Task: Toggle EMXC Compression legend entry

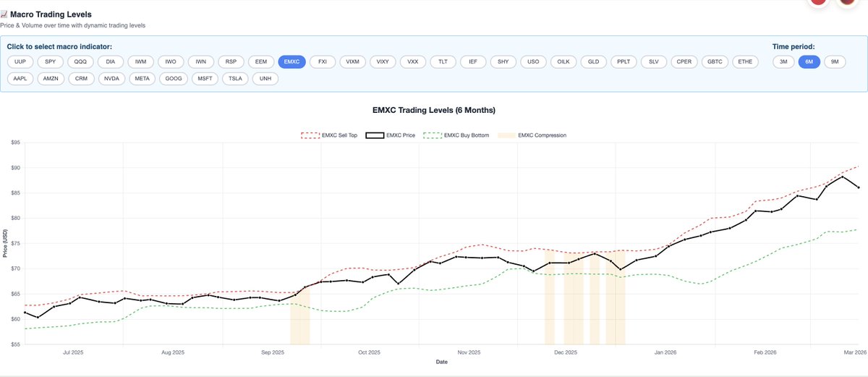Action: click(531, 135)
